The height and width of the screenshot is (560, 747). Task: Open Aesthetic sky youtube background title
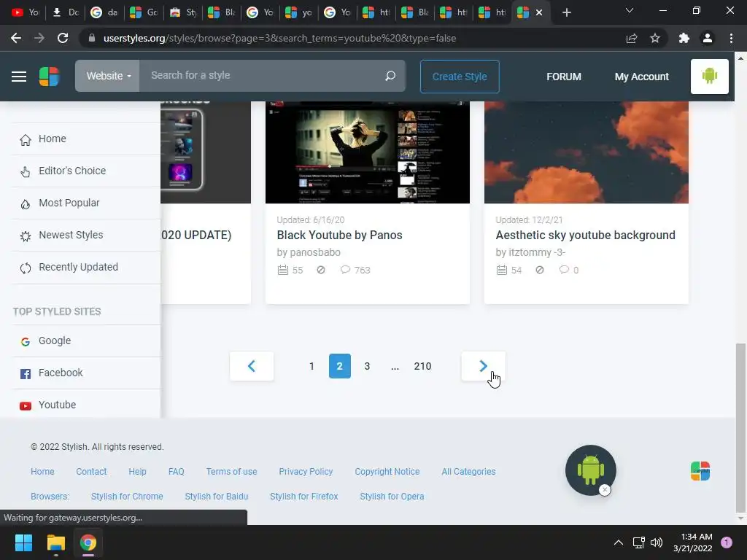585,236
